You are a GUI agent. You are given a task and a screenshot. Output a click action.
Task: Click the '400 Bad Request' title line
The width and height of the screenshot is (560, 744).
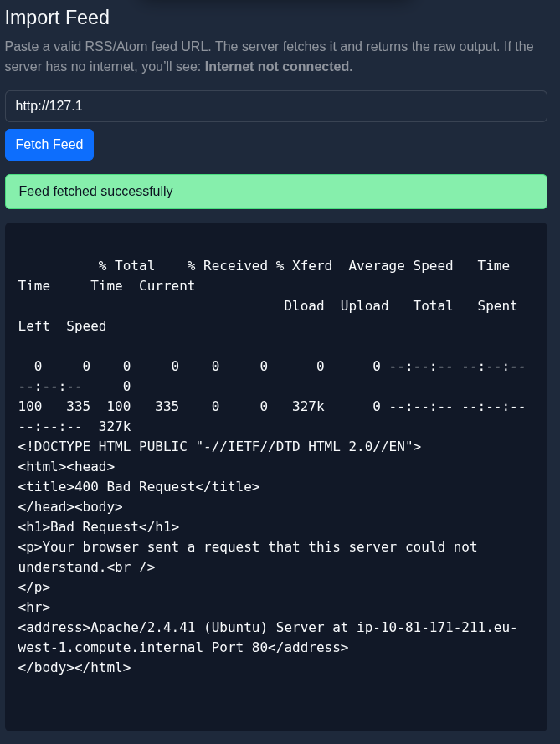[139, 487]
